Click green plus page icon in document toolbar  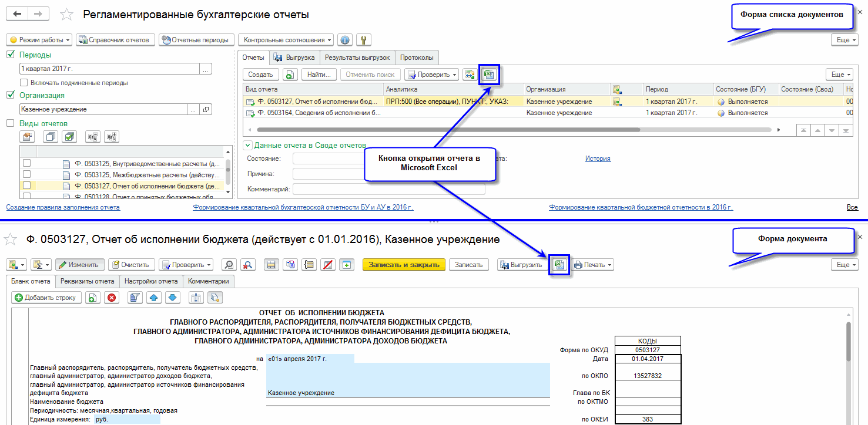coord(347,265)
